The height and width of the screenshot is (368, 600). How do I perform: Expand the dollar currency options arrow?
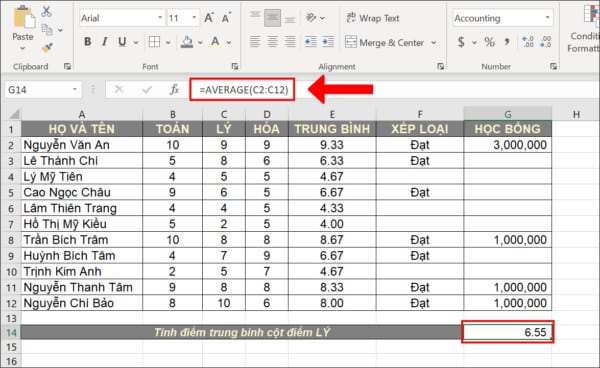(x=474, y=42)
